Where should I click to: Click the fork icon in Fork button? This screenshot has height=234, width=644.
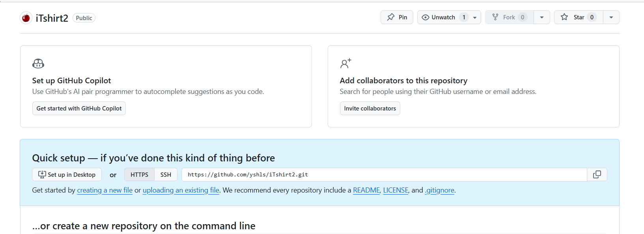(x=495, y=17)
